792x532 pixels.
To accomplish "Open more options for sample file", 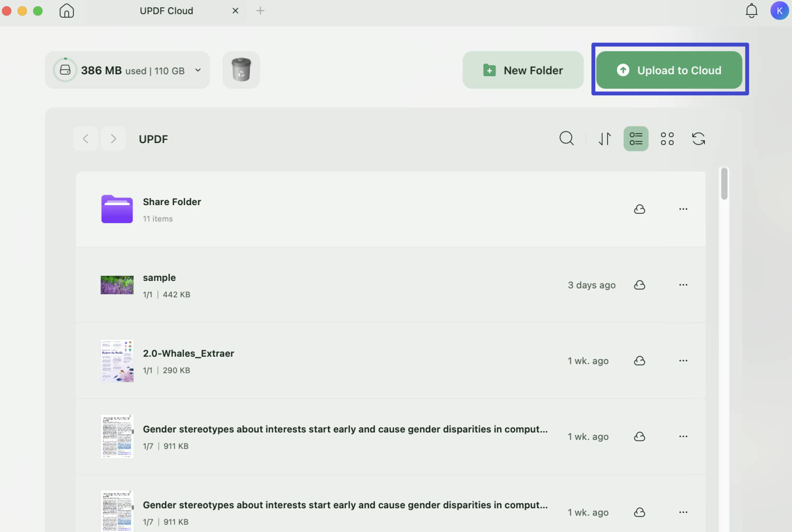I will point(683,285).
